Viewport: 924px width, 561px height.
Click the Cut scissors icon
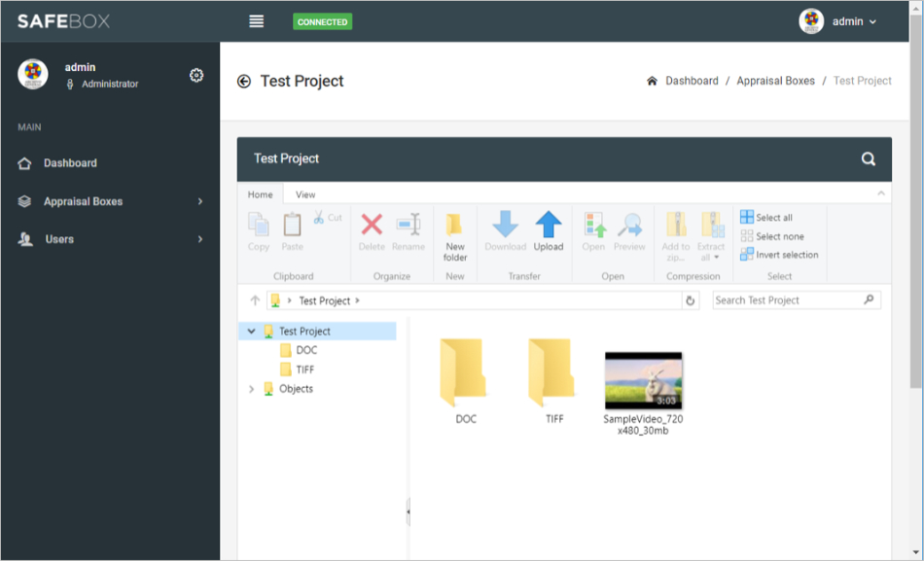[x=319, y=218]
